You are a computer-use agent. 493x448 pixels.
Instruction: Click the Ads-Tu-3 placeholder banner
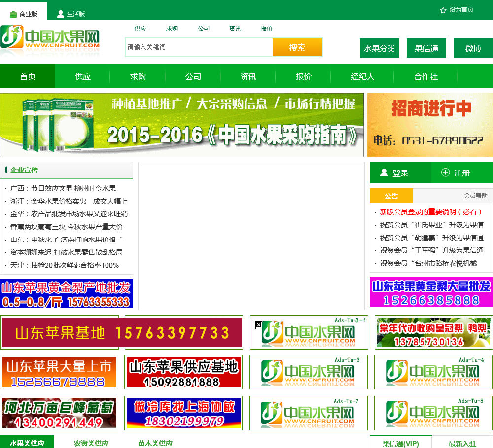(309, 372)
